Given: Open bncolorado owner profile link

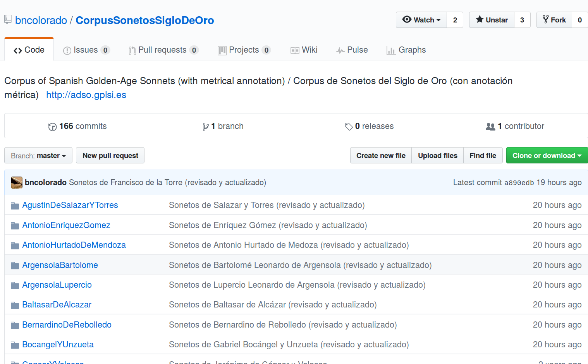Looking at the screenshot, I should click(41, 20).
